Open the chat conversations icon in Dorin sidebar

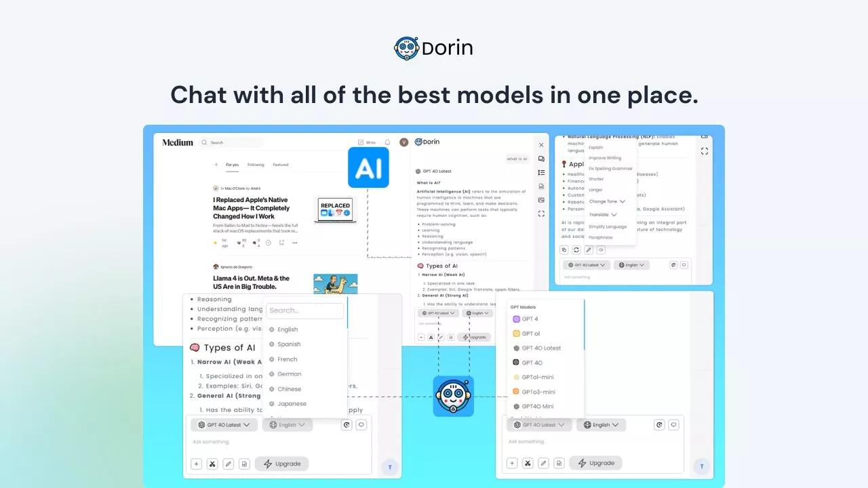coord(541,159)
